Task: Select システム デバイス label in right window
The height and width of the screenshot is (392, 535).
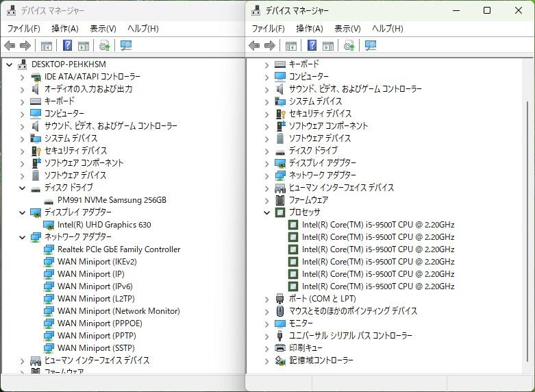Action: click(x=315, y=101)
